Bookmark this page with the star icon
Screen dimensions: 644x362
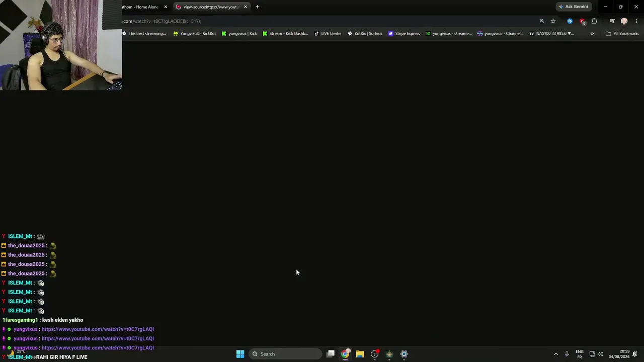tap(553, 21)
